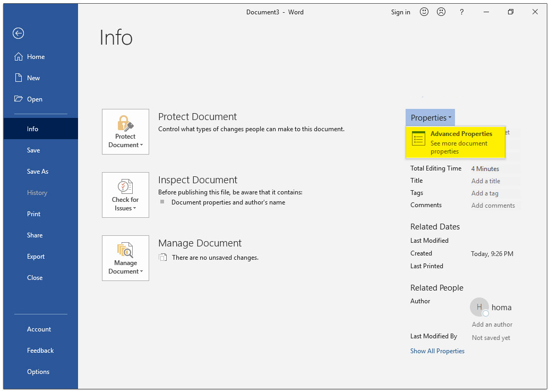Expand the Protect Document dropdown button
This screenshot has width=550, height=392.
[126, 132]
